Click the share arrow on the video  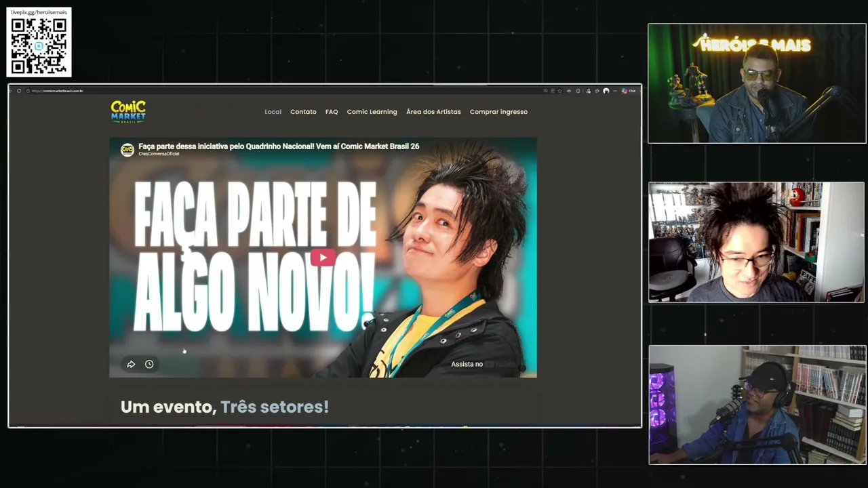pos(131,364)
